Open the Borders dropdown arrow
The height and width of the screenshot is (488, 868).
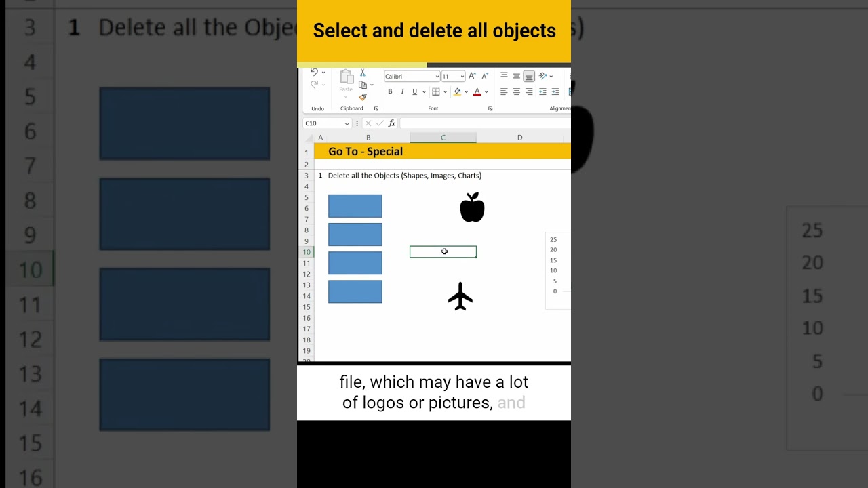445,92
